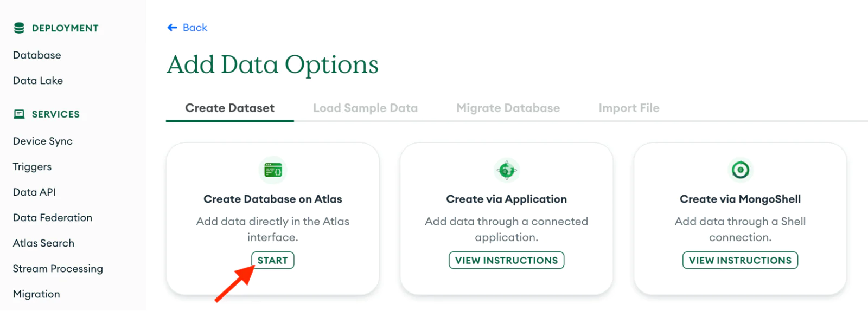The height and width of the screenshot is (311, 868).
Task: Switch to the Load Sample Data tab
Action: 365,108
